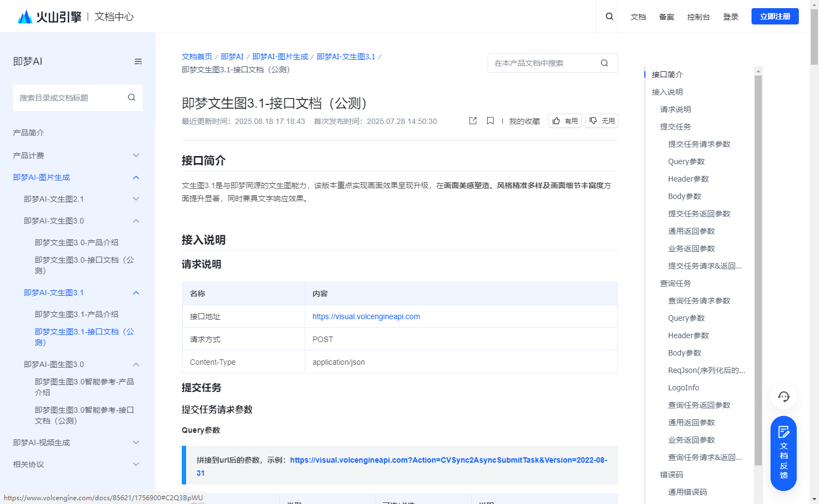This screenshot has height=504, width=819.
Task: Jump to 提交任务返回参数 in outline
Action: [699, 214]
